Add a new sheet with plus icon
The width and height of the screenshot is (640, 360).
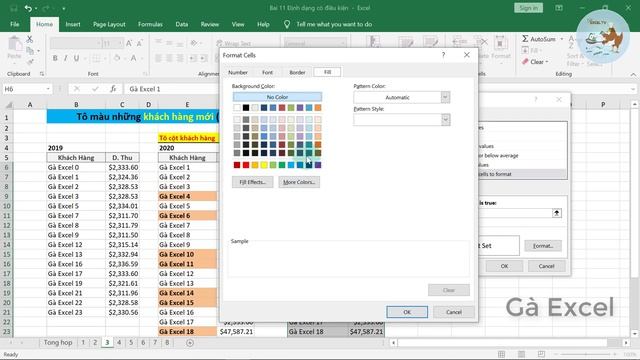click(x=190, y=343)
